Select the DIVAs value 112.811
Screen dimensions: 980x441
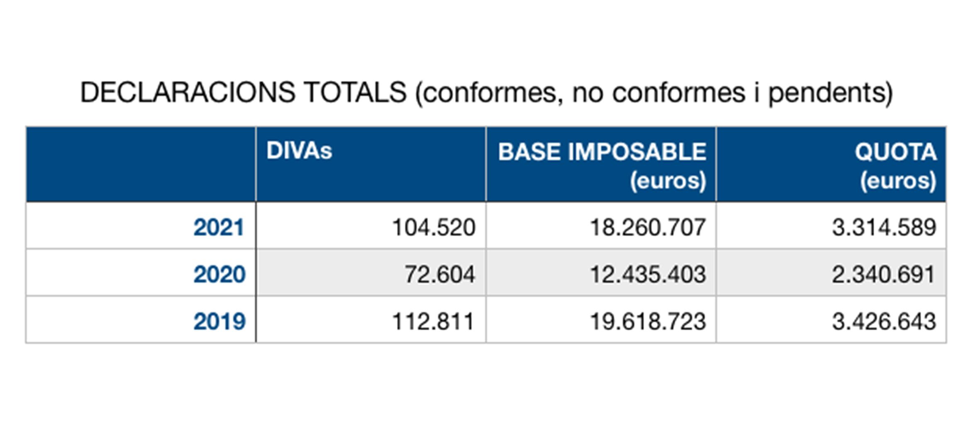[433, 322]
